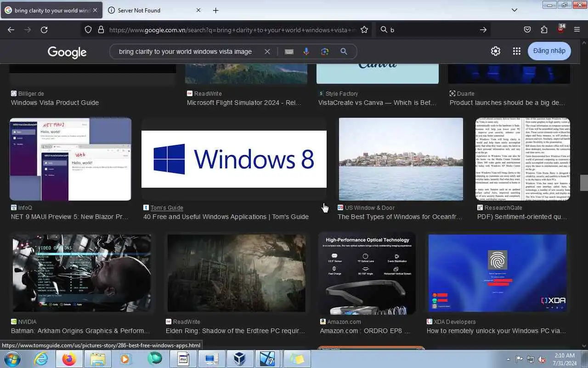
Task: Open the Firefox hamburger application menu
Action: [577, 29]
